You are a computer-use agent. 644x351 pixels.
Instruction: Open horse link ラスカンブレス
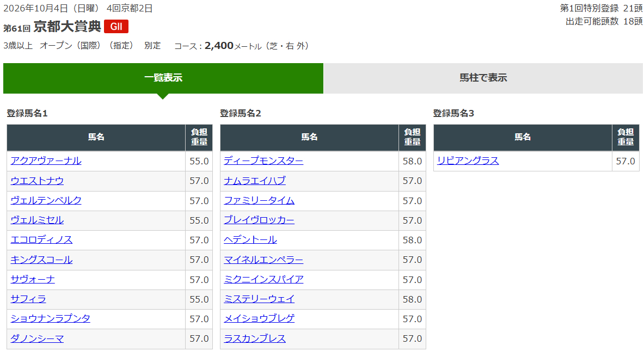pos(255,338)
